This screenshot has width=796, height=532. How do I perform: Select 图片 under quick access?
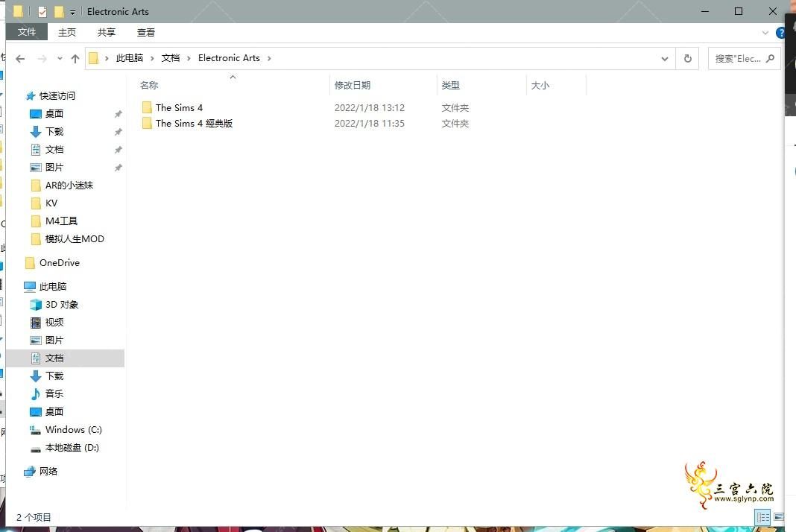[x=54, y=167]
